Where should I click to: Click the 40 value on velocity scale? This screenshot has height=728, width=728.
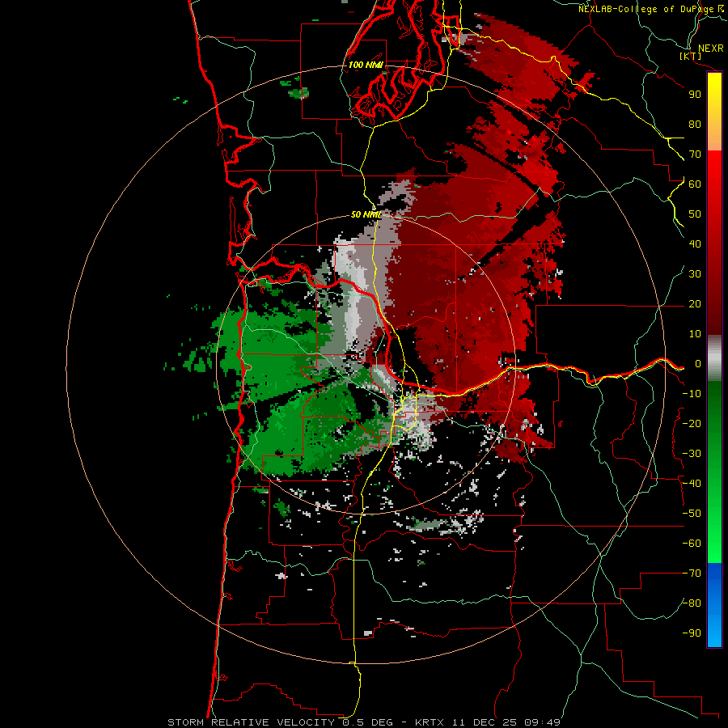click(x=695, y=244)
